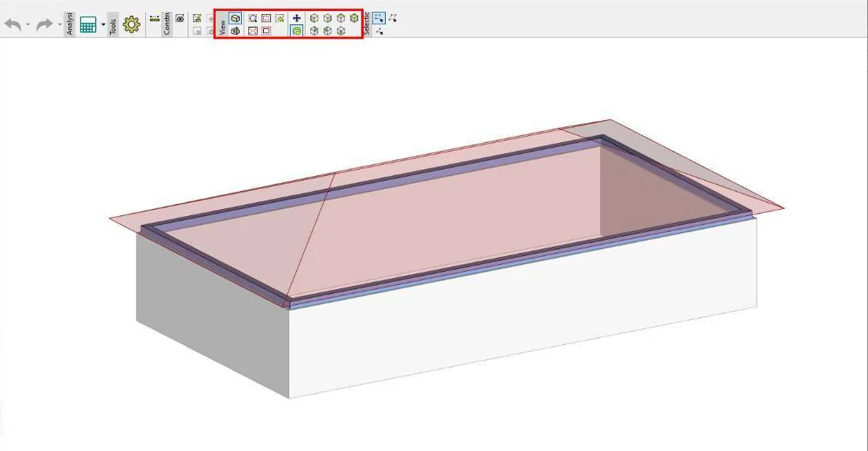Enable the parallel projection cube view
Screen dimensions: 868x451
236,18
